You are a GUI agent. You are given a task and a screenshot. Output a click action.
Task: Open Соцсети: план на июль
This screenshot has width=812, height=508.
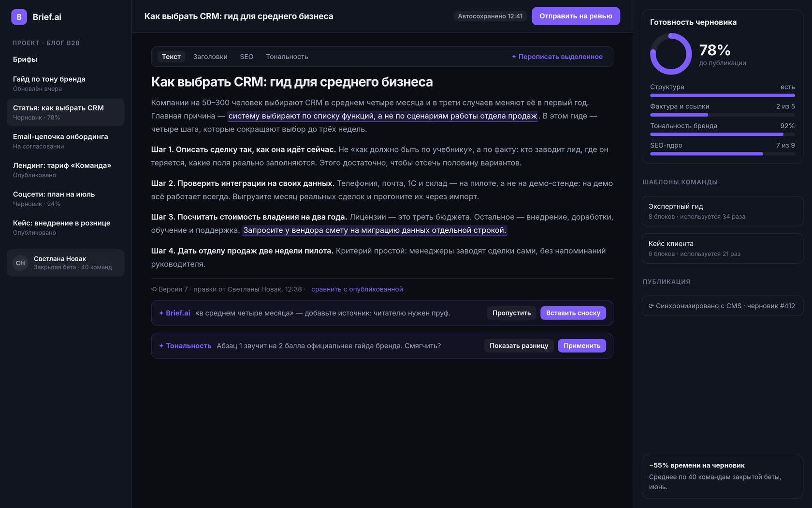tap(66, 198)
